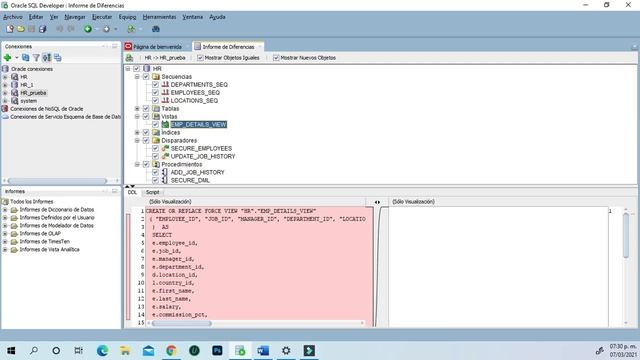Click the Filter funnel icon in Conexiones
Screen dimensions: 640x360
point(36,58)
